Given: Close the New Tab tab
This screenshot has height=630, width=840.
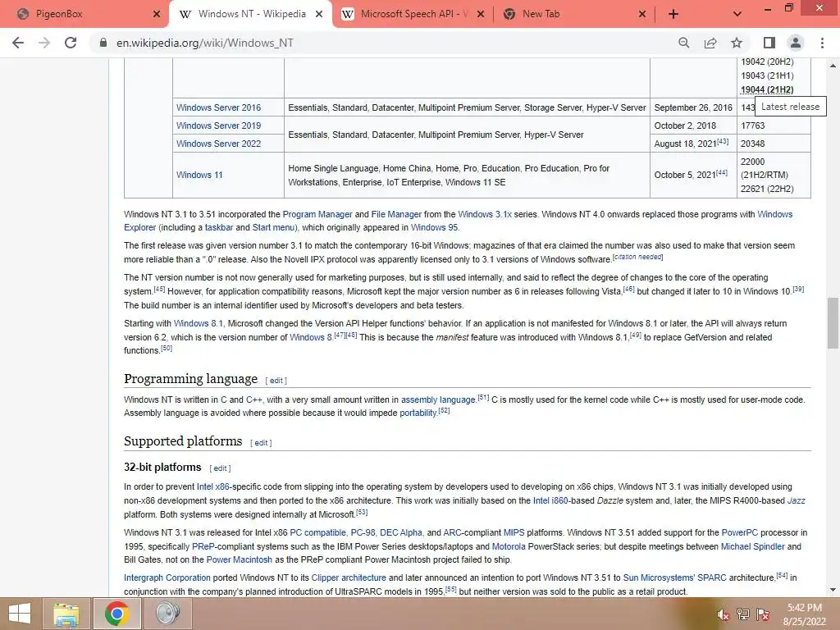Looking at the screenshot, I should pyautogui.click(x=642, y=15).
